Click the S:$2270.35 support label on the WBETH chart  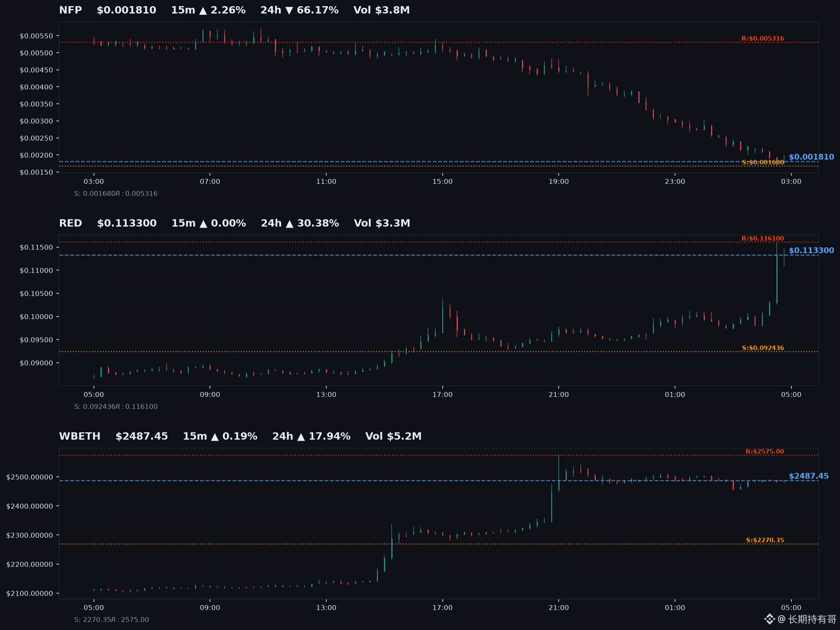(765, 540)
